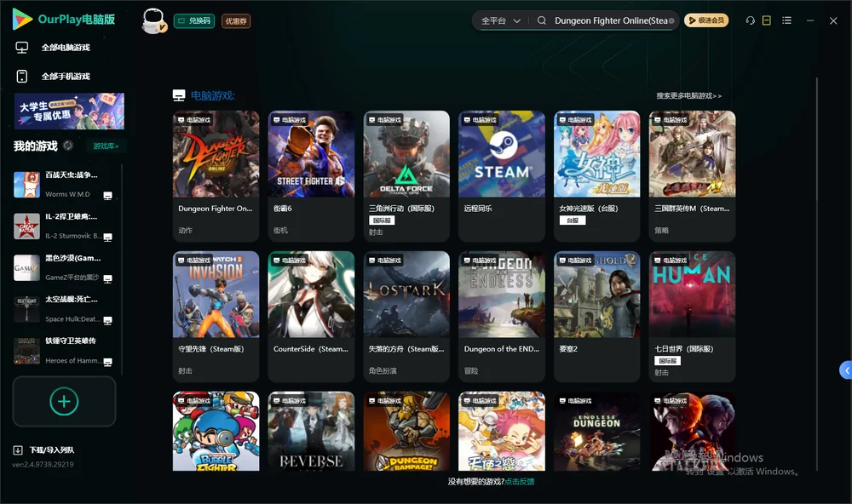Screen dimensions: 852x504
Task: Select 太空战舰 Space Hulk in my games
Action: click(x=64, y=309)
